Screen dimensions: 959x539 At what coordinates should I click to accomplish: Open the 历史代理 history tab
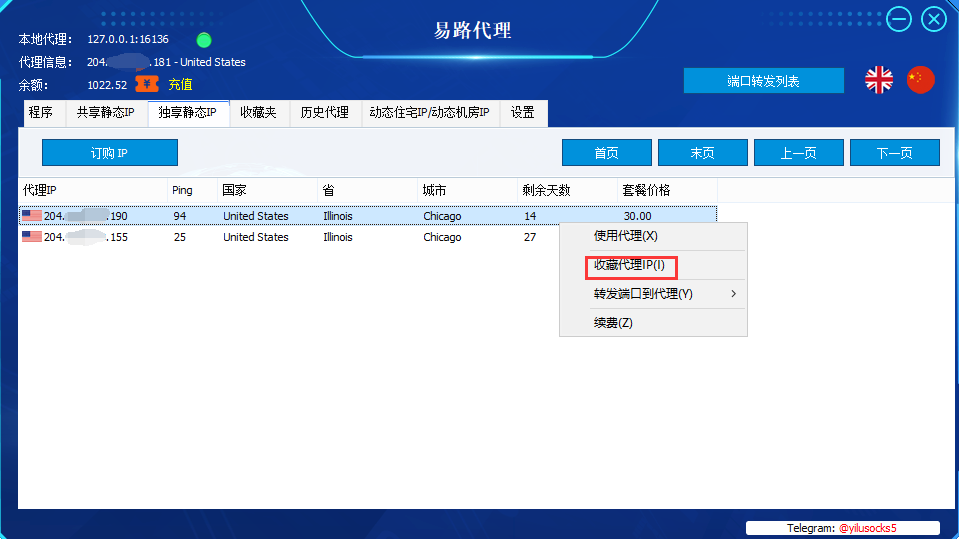[x=325, y=113]
